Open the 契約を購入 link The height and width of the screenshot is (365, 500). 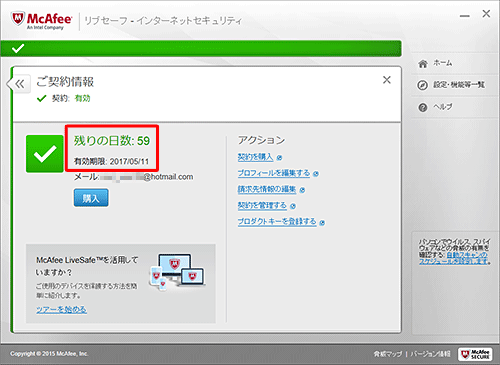point(255,157)
